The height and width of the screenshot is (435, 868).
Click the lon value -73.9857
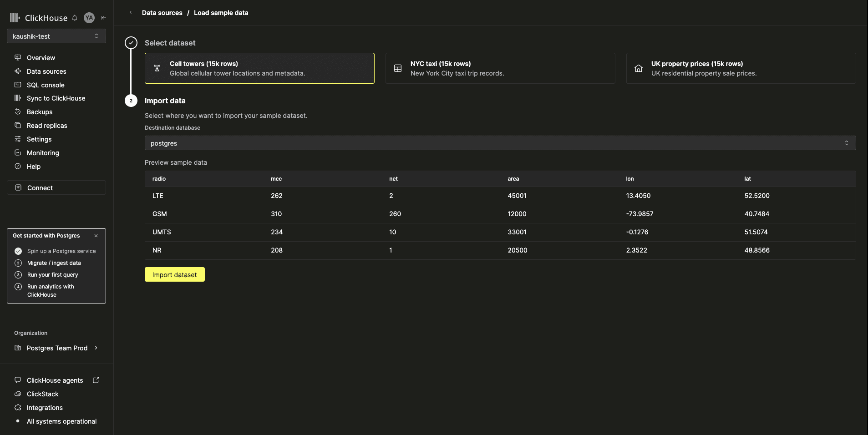coord(640,214)
